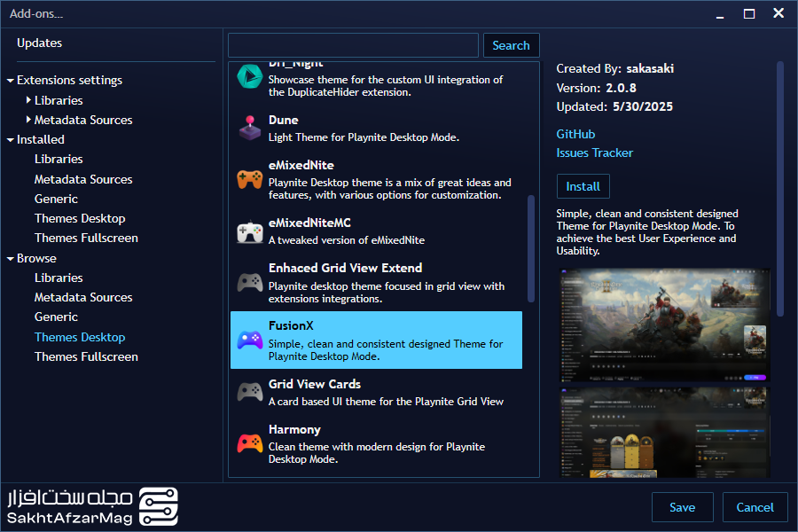Select Metadata Sources under Browse

83,297
